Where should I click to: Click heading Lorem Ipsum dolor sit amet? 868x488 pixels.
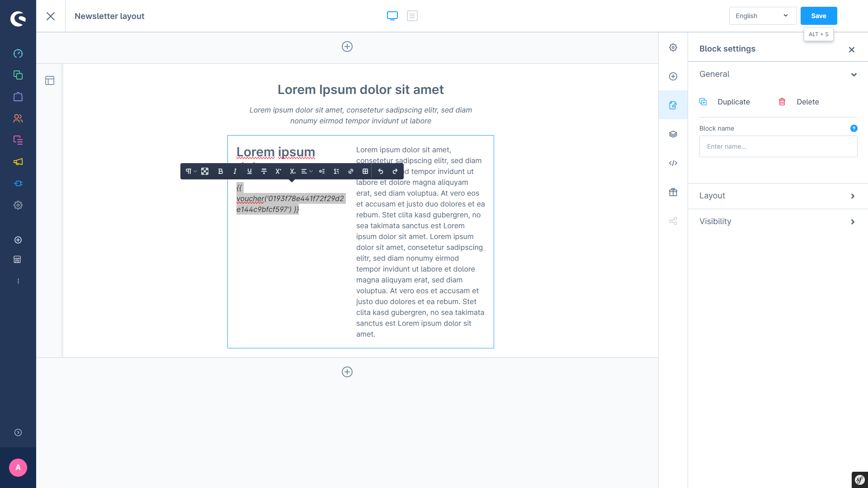tap(360, 89)
